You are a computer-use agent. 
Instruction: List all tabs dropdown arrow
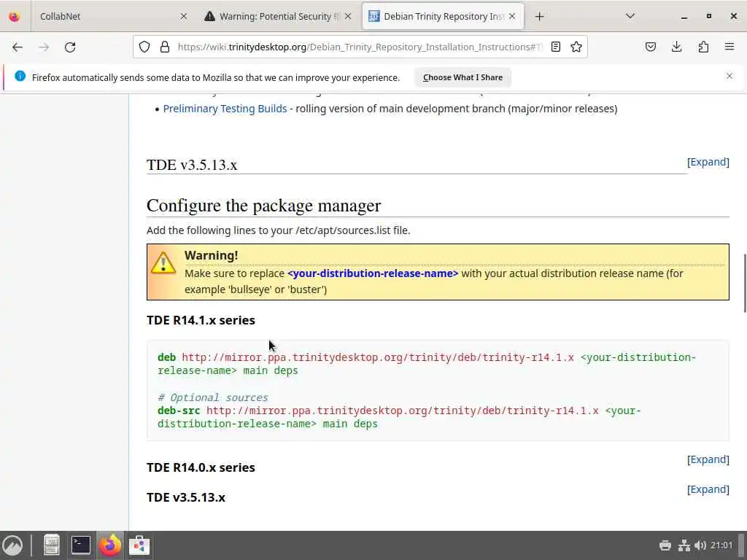pos(630,16)
